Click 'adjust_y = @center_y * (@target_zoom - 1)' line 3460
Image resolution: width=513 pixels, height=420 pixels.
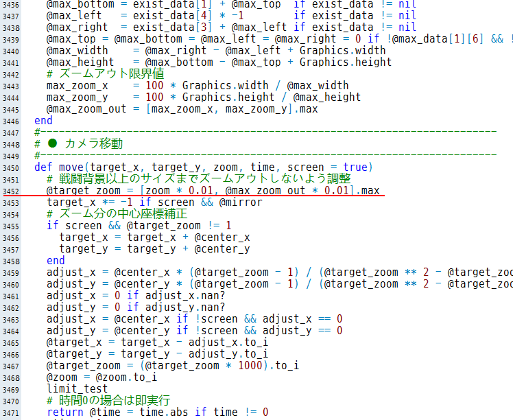pyautogui.click(x=280, y=284)
